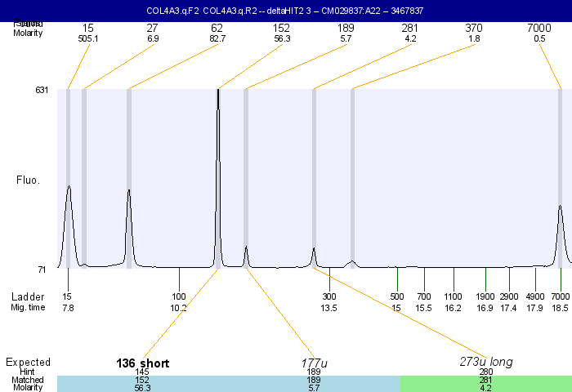Image resolution: width=572 pixels, height=392 pixels.
Task: Select the 152 peak size label at top
Action: click(x=282, y=28)
